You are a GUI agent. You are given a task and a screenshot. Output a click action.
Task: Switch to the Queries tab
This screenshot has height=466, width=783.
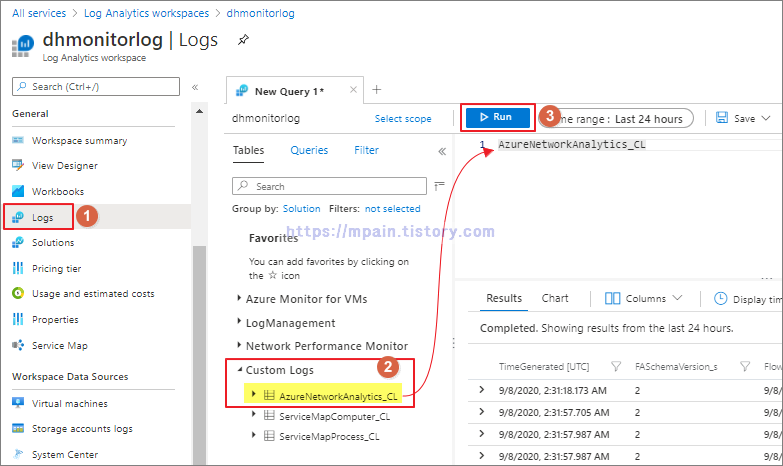pos(309,150)
